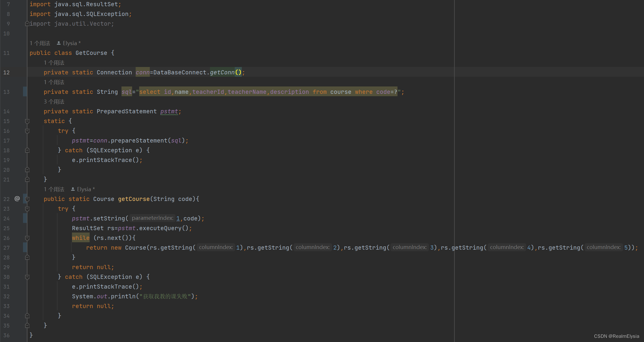Click fold end marker on line 35
This screenshot has width=644, height=342.
[27, 325]
